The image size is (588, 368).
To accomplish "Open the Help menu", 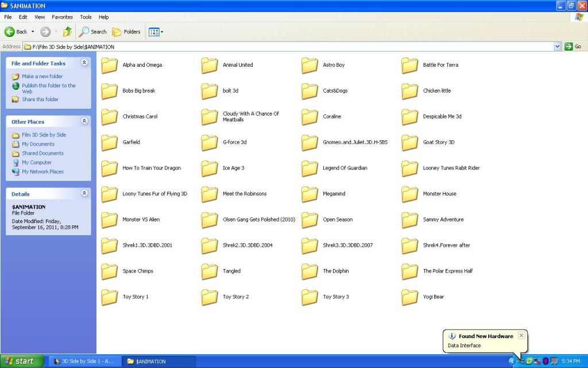I will tap(103, 17).
